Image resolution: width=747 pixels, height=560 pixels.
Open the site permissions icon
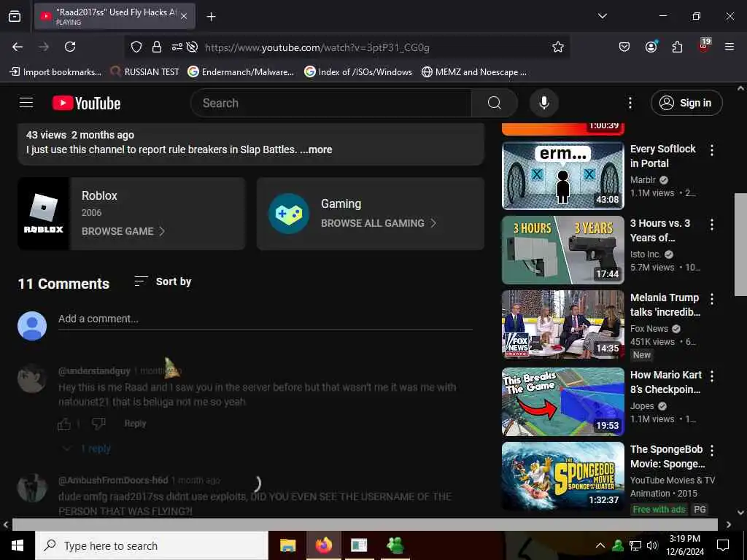(x=177, y=47)
